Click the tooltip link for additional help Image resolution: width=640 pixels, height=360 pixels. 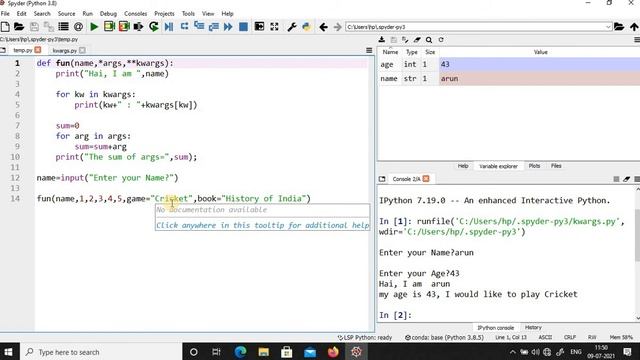[262, 225]
